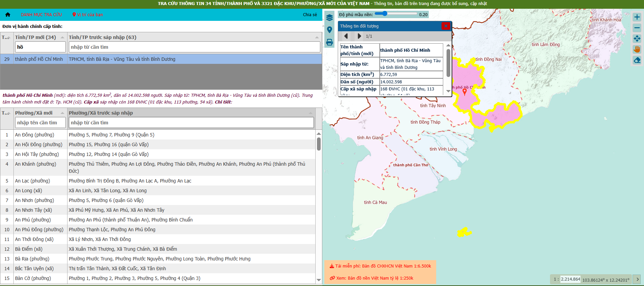This screenshot has width=644, height=286.
Task: Close the Thông tin đối tượng popup
Action: (x=446, y=26)
